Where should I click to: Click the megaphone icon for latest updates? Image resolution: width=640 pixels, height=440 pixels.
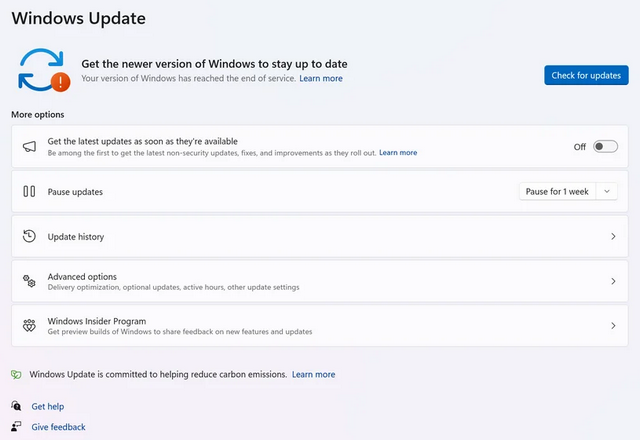pyautogui.click(x=29, y=147)
